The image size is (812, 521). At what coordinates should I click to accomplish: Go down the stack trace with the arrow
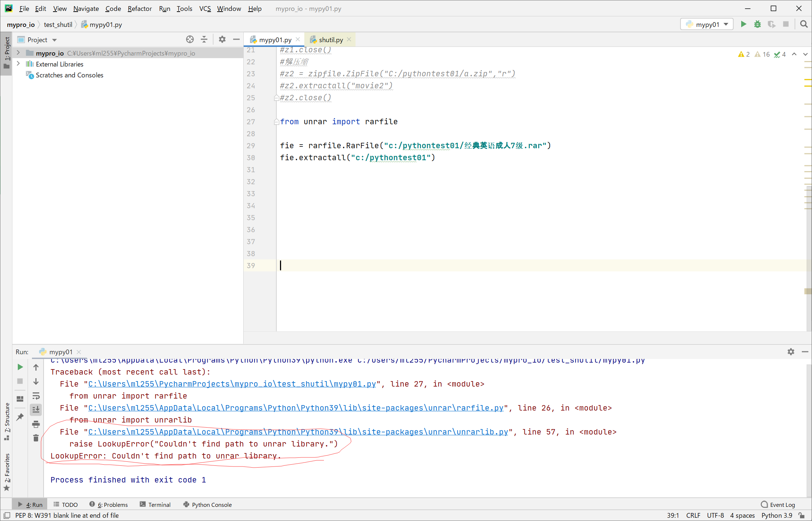36,381
